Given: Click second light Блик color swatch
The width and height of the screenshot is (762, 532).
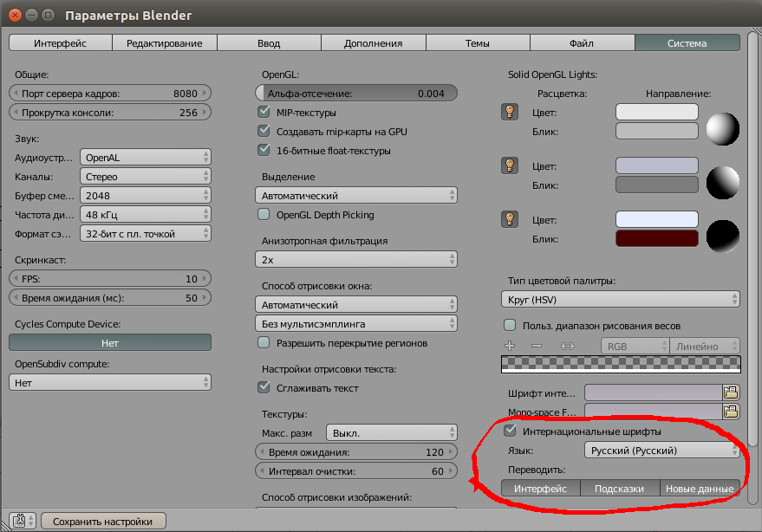Looking at the screenshot, I should point(656,185).
